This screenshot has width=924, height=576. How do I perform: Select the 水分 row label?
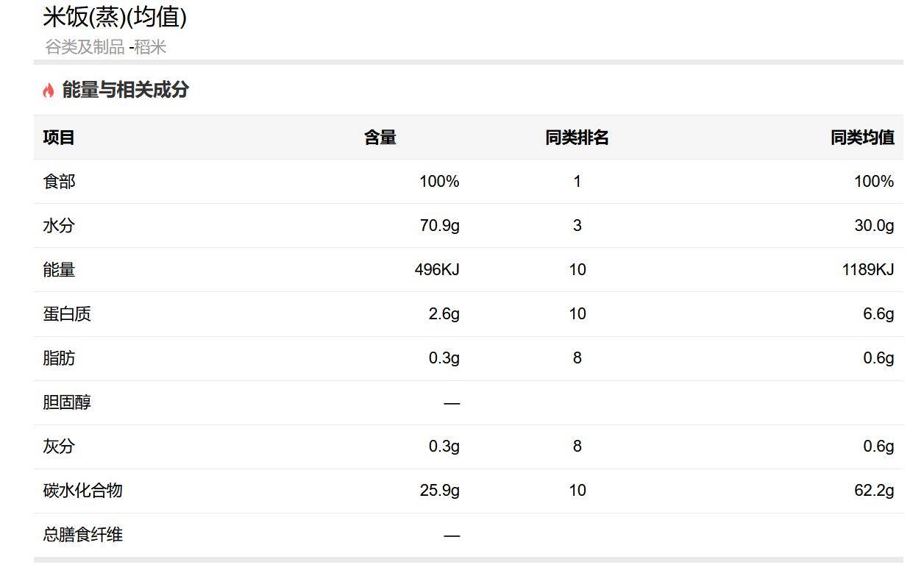59,225
